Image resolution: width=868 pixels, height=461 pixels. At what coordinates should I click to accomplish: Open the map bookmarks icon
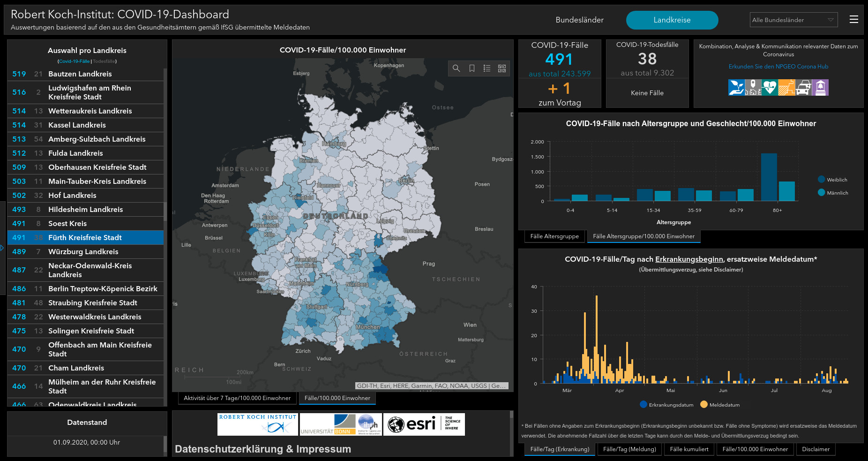click(x=472, y=68)
